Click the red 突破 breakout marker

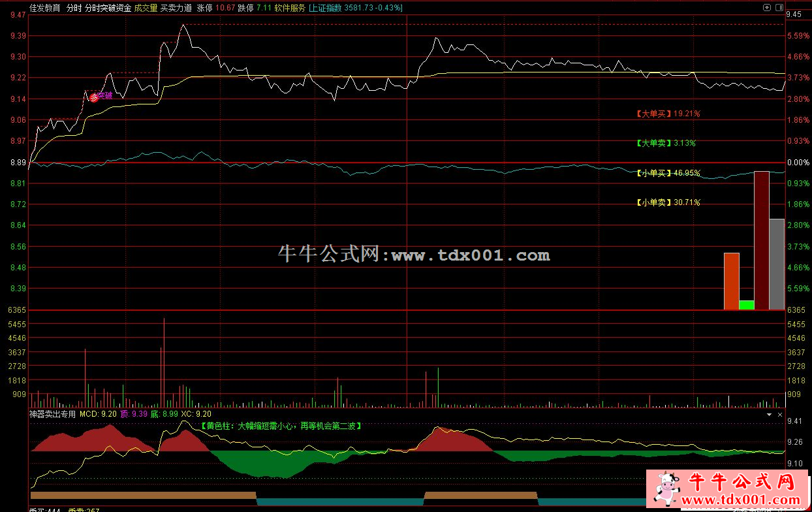tap(94, 97)
